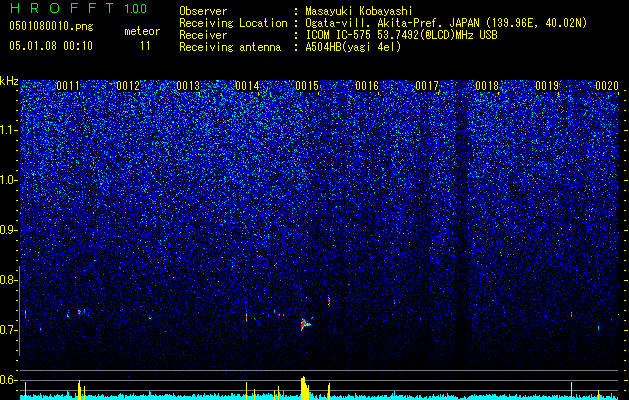Click the meteor count value 11
Image resolution: width=629 pixels, height=400 pixels.
point(145,46)
